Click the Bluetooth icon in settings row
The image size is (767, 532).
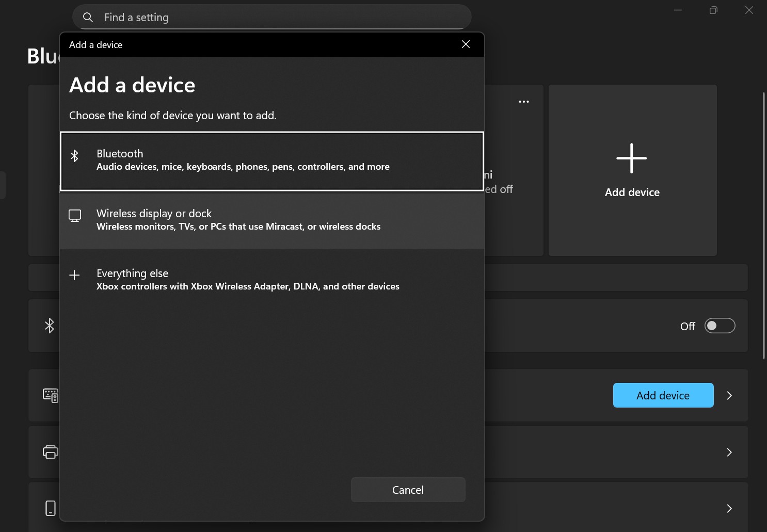(50, 326)
